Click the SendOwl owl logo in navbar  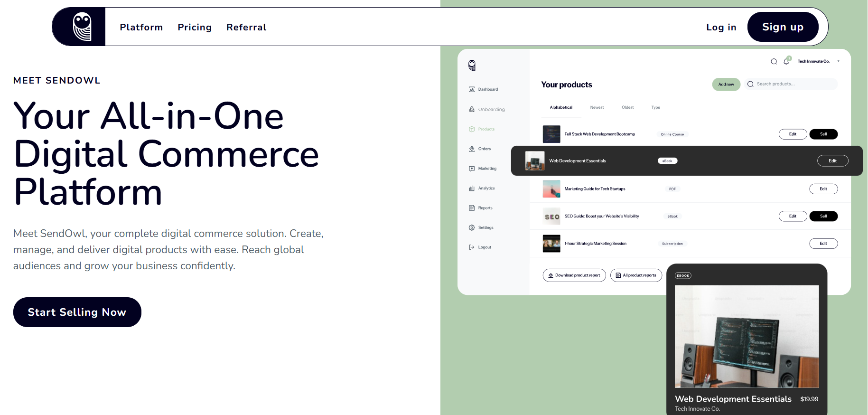(x=82, y=27)
